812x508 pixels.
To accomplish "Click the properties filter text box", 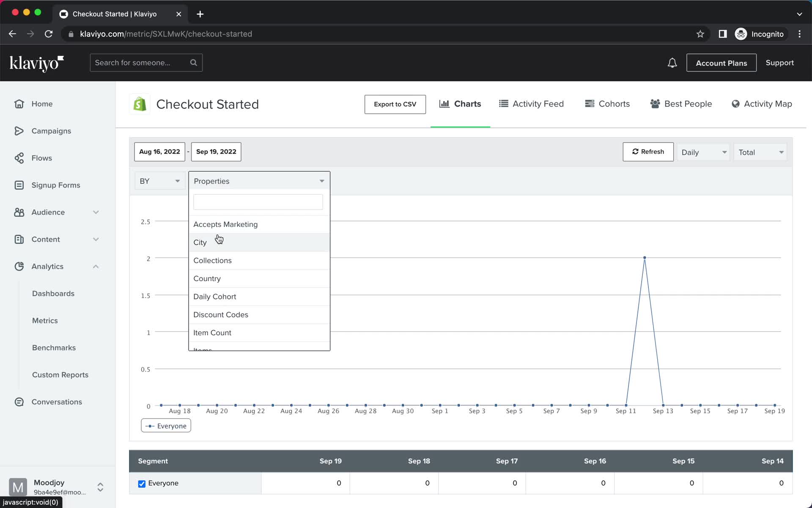I will (258, 202).
